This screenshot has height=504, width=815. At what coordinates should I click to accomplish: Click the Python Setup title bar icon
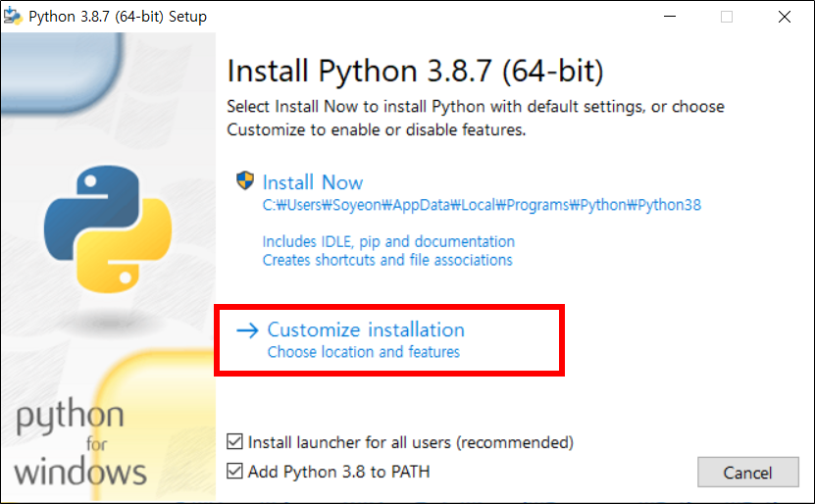[x=13, y=16]
